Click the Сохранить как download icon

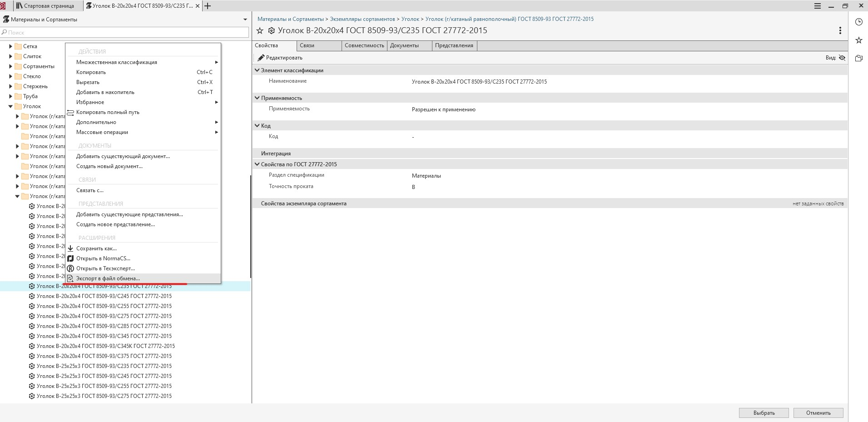[70, 248]
